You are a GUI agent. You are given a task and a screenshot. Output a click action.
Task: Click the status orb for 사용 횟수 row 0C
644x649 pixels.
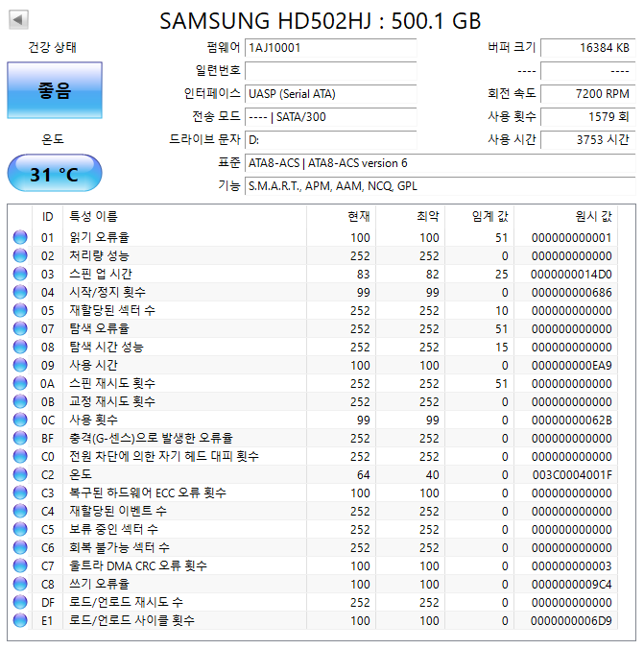coord(20,421)
